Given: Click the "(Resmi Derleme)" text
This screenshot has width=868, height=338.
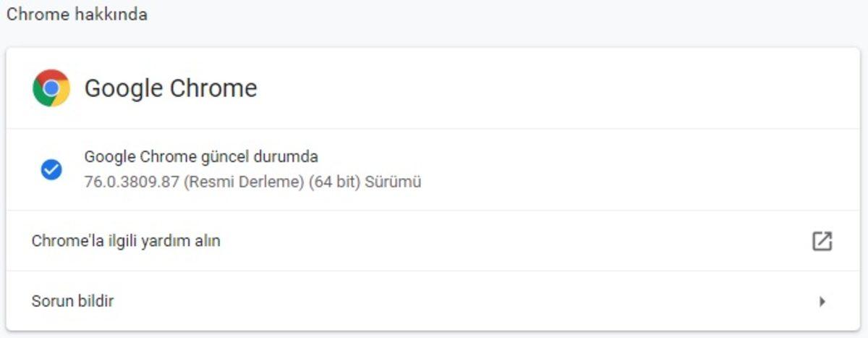Looking at the screenshot, I should 244,182.
